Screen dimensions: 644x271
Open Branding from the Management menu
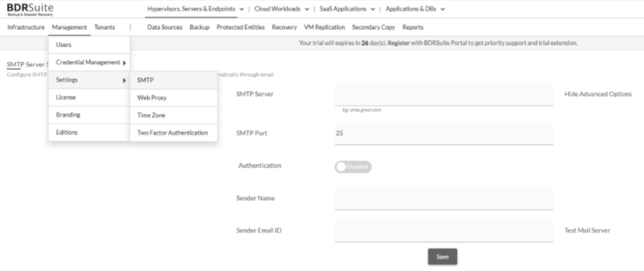89,115
